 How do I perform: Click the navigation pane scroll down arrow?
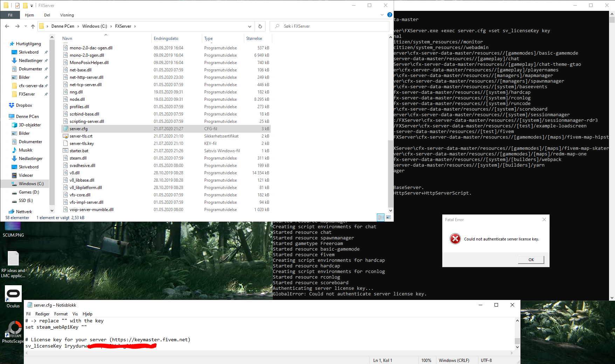pyautogui.click(x=52, y=211)
